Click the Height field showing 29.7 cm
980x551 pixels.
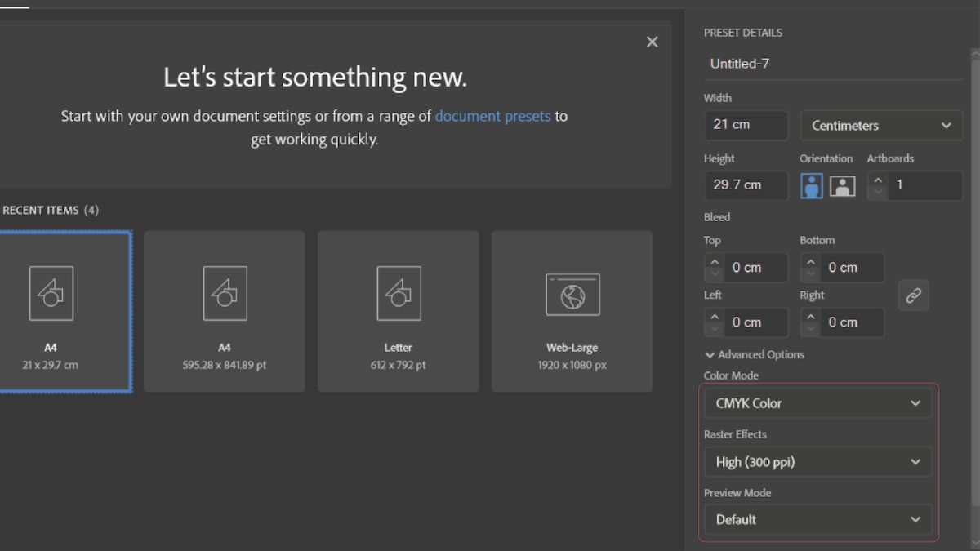pyautogui.click(x=746, y=185)
